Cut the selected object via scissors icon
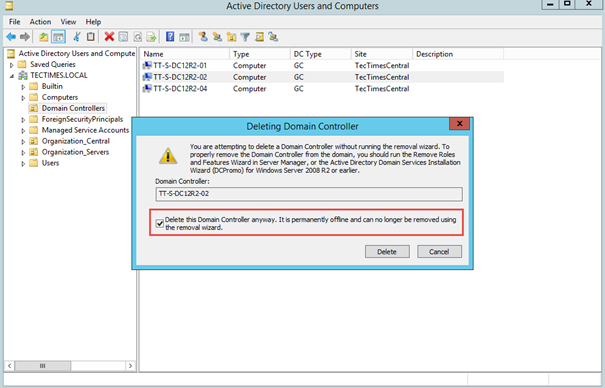 click(77, 37)
